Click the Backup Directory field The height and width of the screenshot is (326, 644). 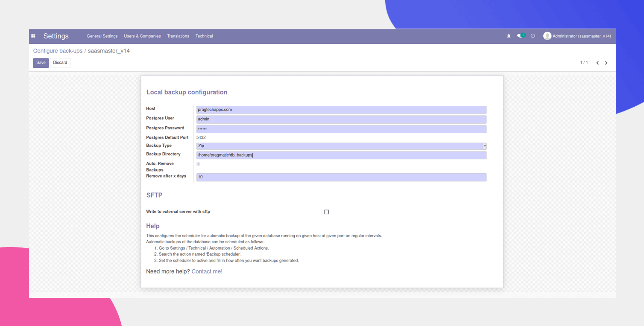click(x=341, y=155)
